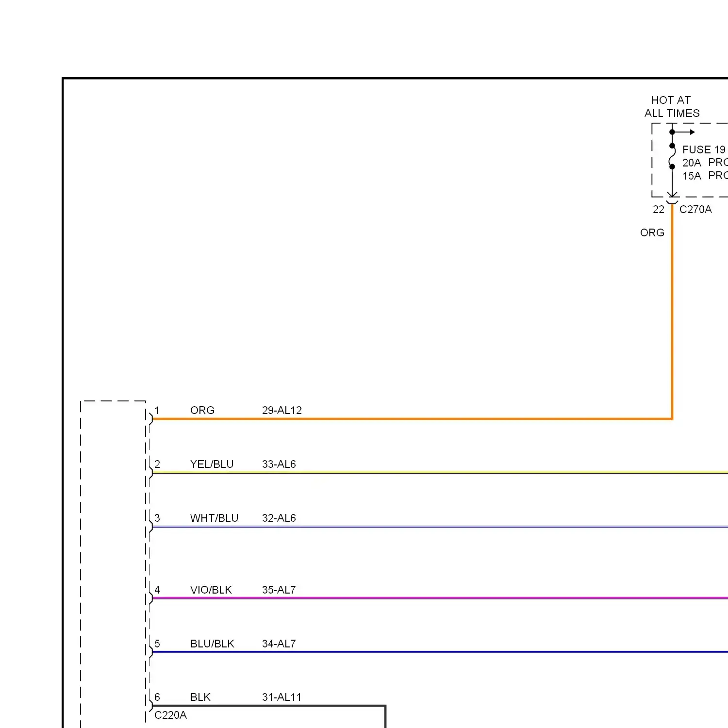
Task: Click the 'YEL/BLU' wire color label
Action: (212, 464)
